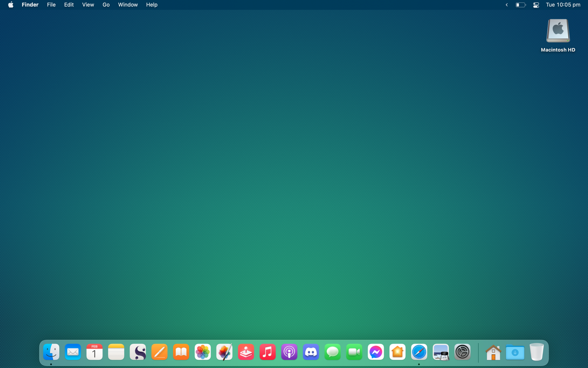Click the battery status icon

(x=520, y=5)
